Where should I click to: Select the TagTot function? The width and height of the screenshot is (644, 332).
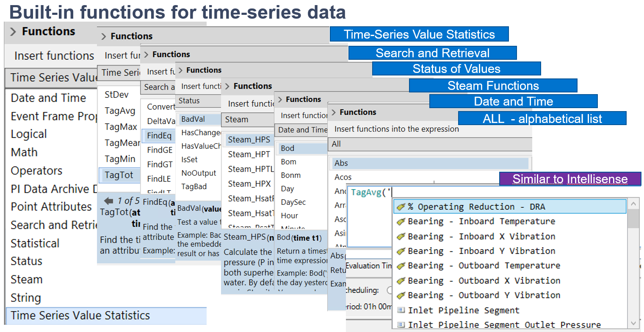click(x=119, y=175)
